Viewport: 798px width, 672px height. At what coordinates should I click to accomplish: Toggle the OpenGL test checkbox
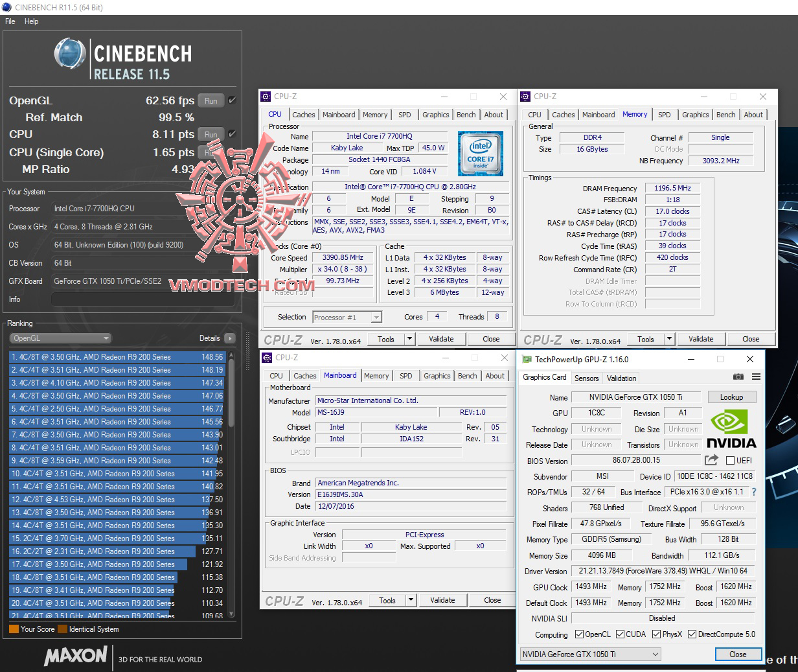click(232, 100)
